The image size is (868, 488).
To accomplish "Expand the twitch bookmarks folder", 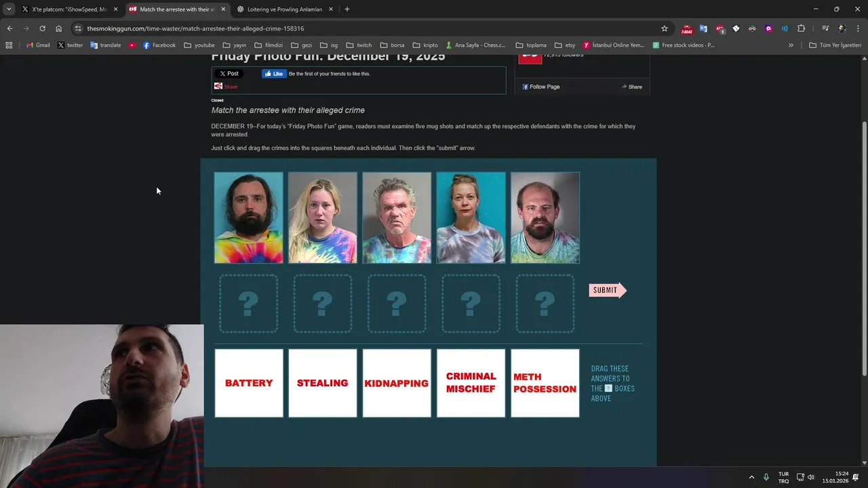I will [359, 45].
